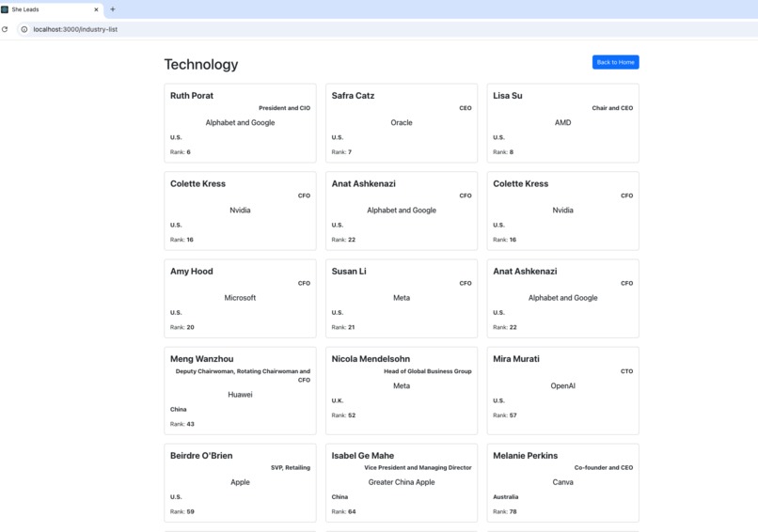Click the Huawei company text
This screenshot has height=532, width=758.
click(x=240, y=395)
